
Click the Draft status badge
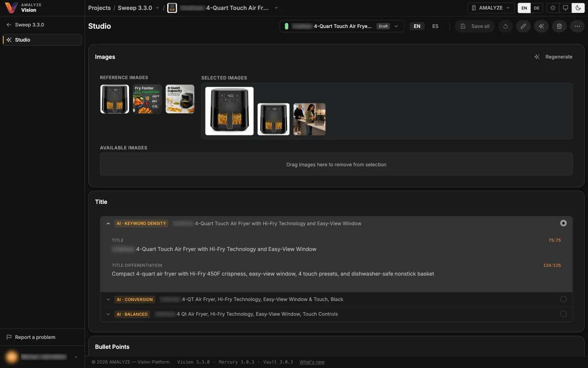[x=383, y=26]
